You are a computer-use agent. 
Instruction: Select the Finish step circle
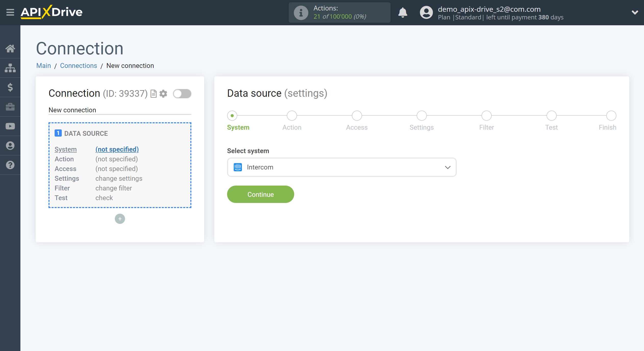611,116
